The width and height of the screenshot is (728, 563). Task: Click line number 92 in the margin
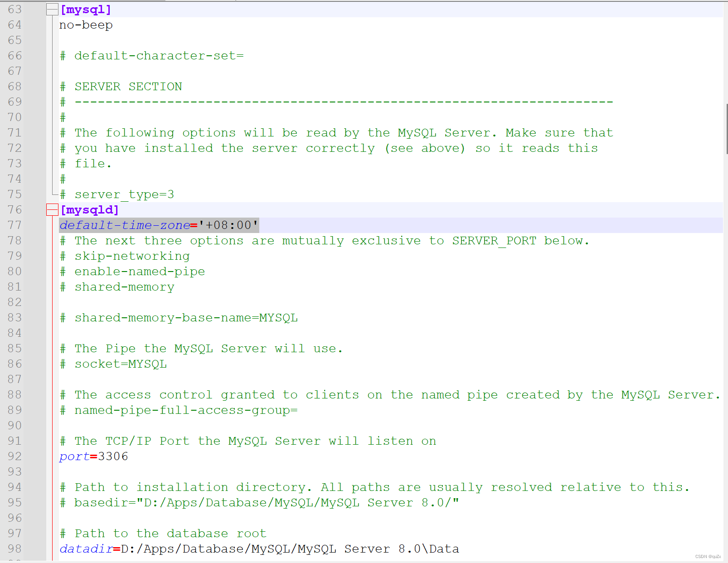(x=15, y=456)
